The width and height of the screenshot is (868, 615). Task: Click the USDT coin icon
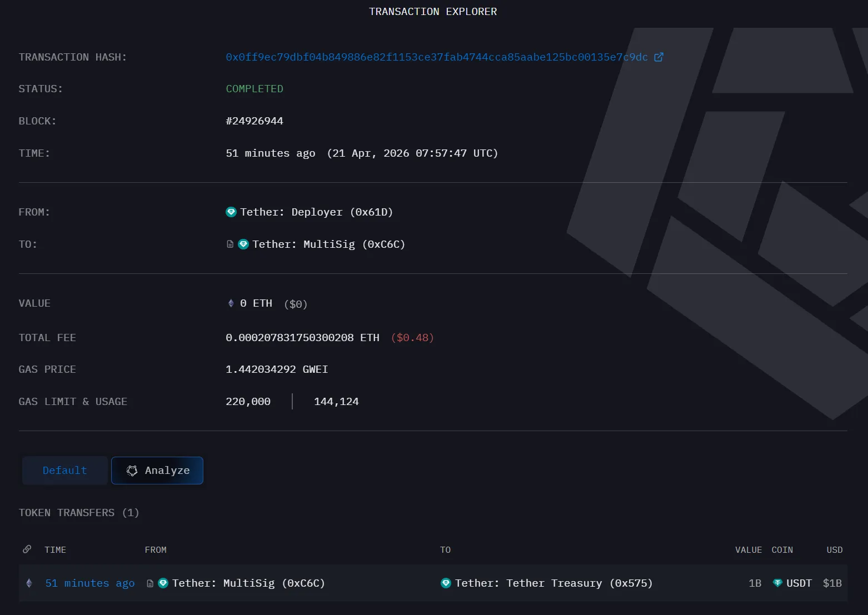[x=777, y=583]
